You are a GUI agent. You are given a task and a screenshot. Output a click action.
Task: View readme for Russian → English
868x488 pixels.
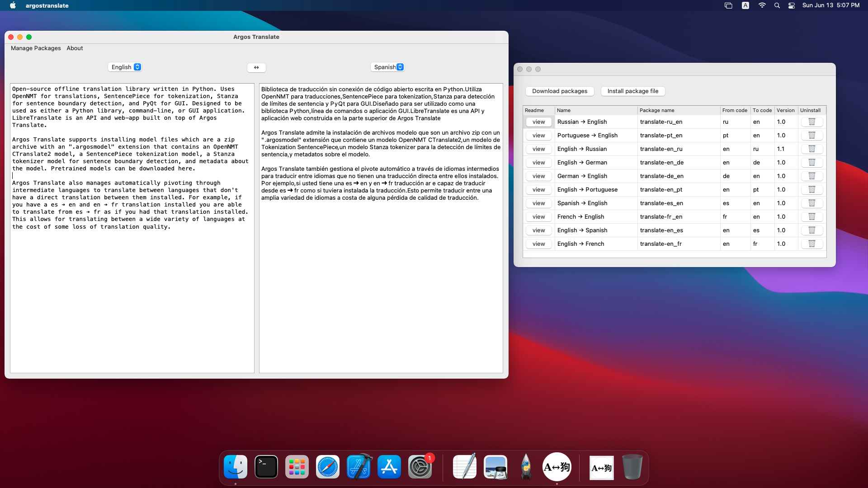coord(538,122)
